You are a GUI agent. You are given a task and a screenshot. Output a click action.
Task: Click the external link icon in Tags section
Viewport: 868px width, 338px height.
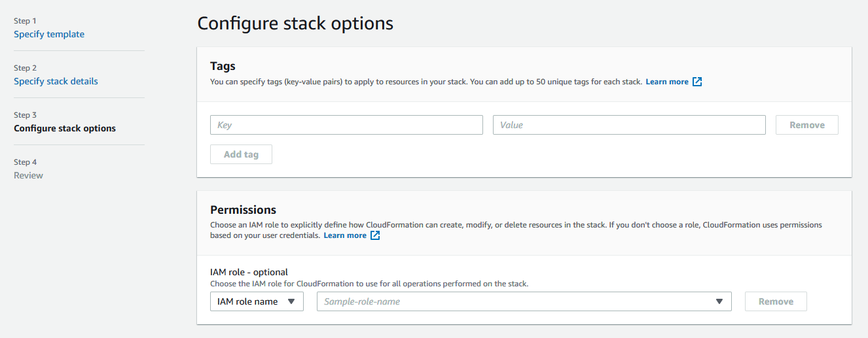point(697,82)
